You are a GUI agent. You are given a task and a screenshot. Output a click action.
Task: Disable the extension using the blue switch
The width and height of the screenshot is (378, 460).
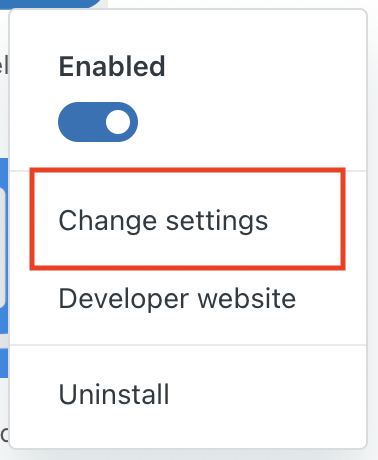point(98,122)
